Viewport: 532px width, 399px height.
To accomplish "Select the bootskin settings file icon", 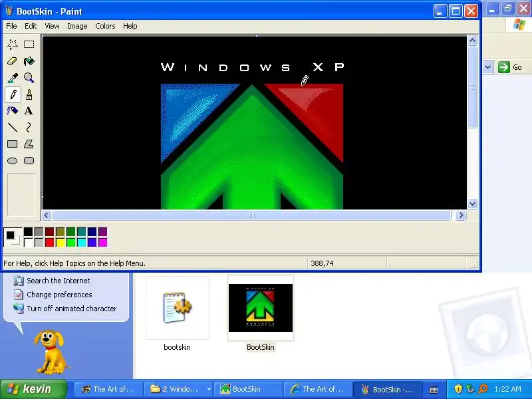I will point(178,308).
